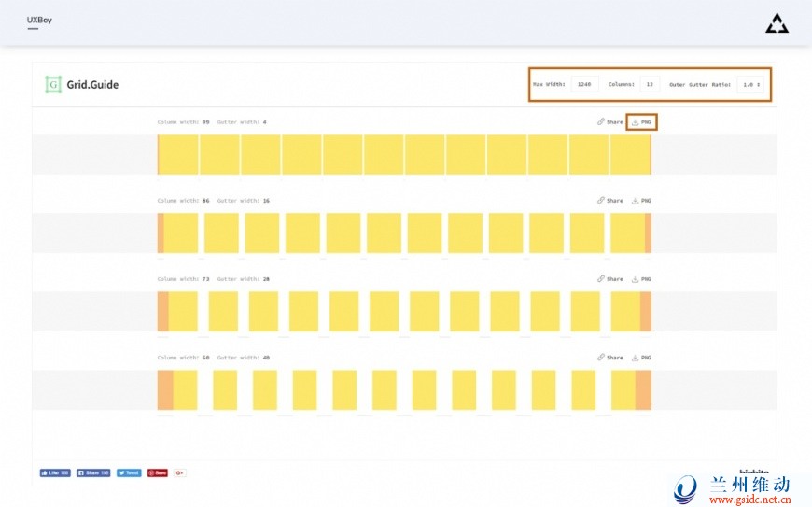Image resolution: width=812 pixels, height=507 pixels.
Task: Share the gutter width 4 grid
Action: coord(610,122)
